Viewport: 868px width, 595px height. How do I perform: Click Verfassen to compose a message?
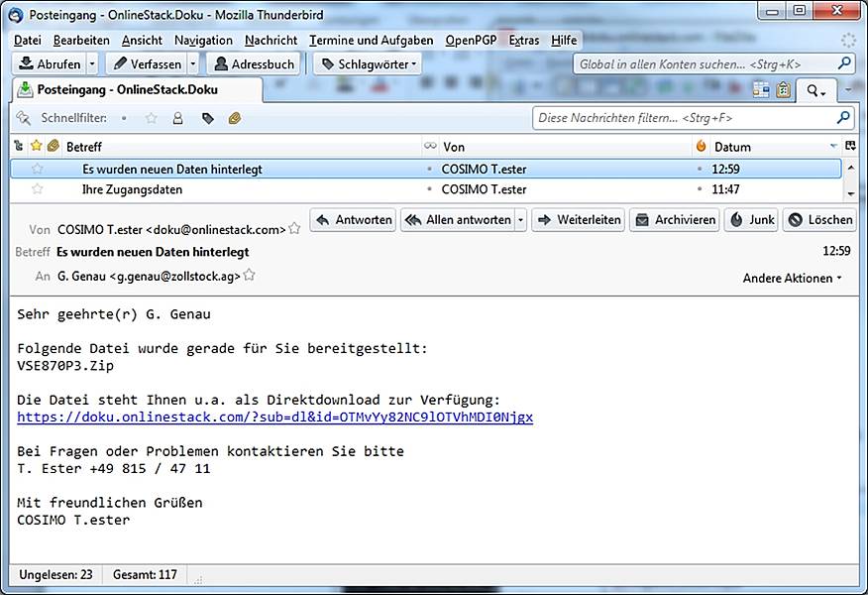148,63
